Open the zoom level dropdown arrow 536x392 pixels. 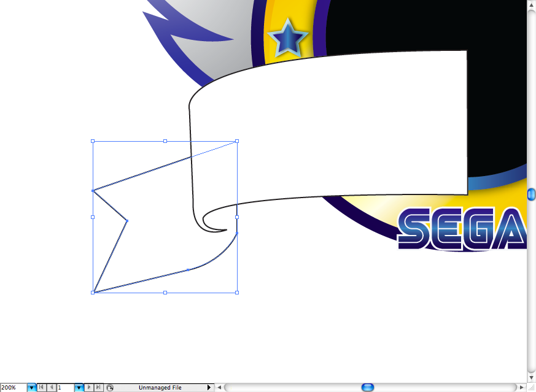pos(31,388)
